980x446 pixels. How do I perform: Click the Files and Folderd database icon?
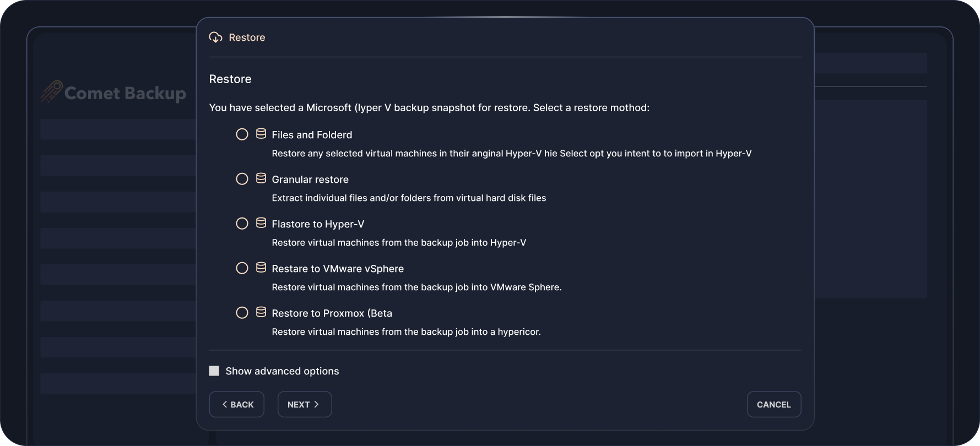pyautogui.click(x=261, y=134)
